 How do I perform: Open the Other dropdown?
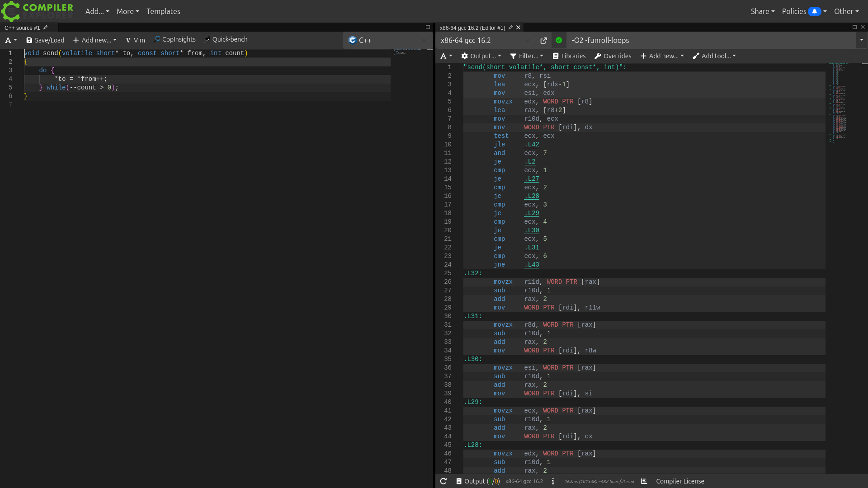point(846,11)
